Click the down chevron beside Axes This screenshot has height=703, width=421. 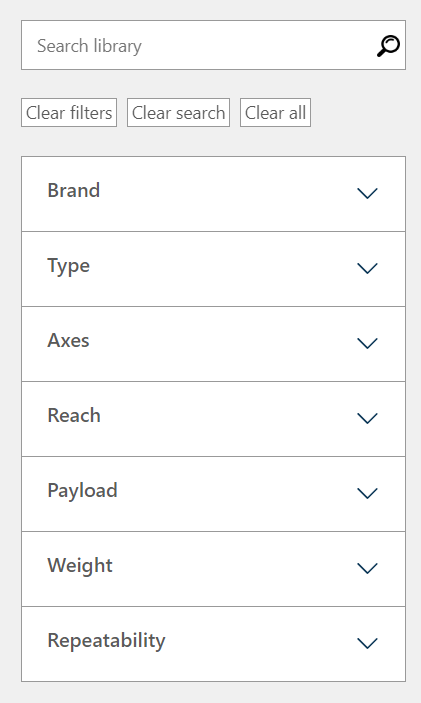[x=367, y=343]
